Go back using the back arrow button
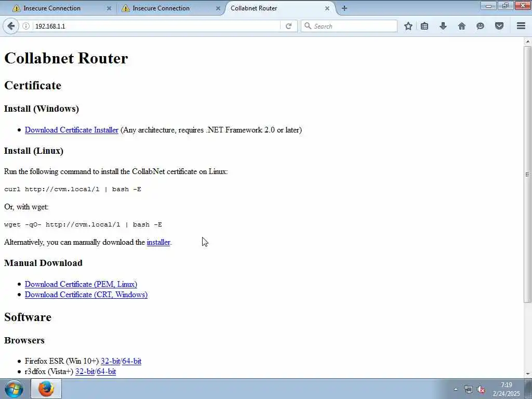 point(11,26)
